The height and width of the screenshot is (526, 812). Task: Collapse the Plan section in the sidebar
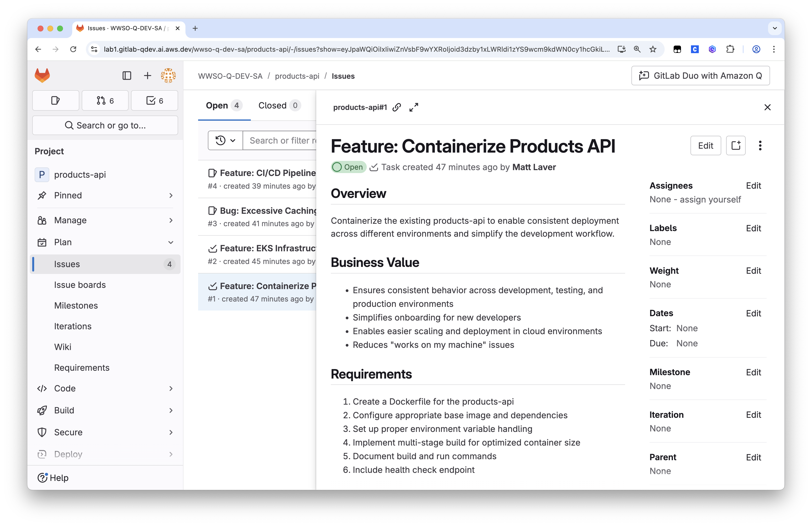(x=171, y=242)
